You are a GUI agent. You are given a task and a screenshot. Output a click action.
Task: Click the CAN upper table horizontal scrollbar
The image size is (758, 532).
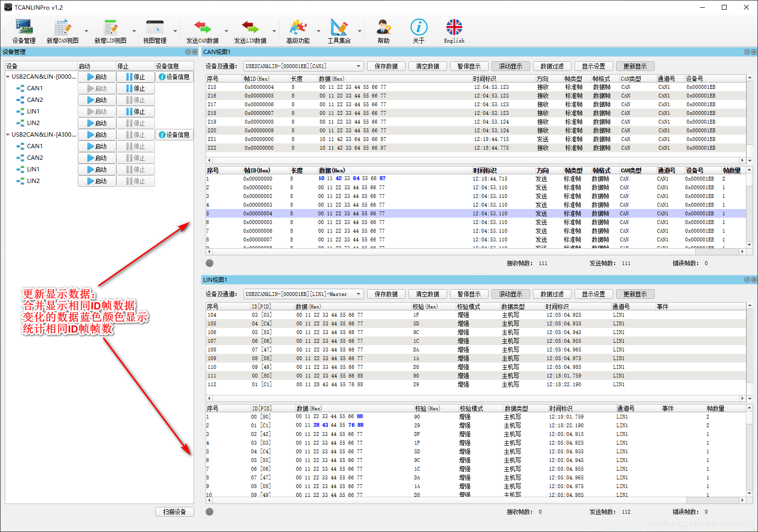[476, 160]
